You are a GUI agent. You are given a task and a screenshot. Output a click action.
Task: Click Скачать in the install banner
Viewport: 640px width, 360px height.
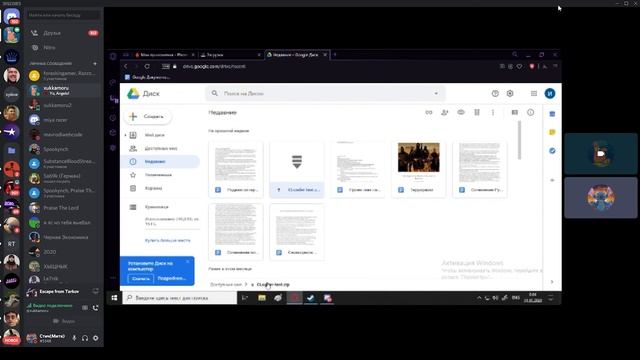pyautogui.click(x=140, y=279)
